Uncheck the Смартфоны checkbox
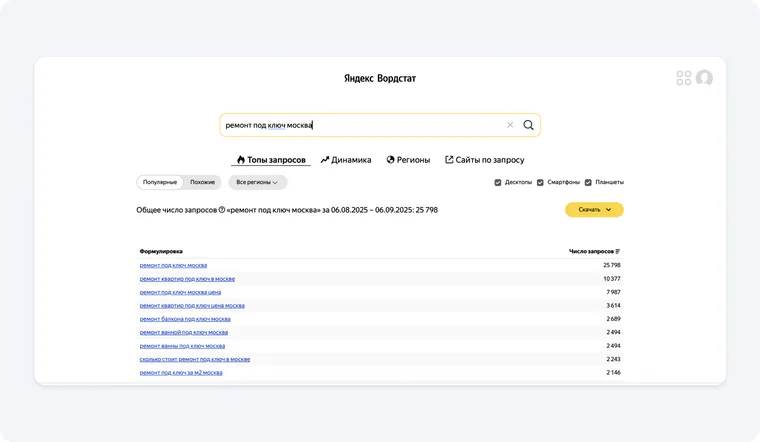This screenshot has height=442, width=760. [540, 183]
